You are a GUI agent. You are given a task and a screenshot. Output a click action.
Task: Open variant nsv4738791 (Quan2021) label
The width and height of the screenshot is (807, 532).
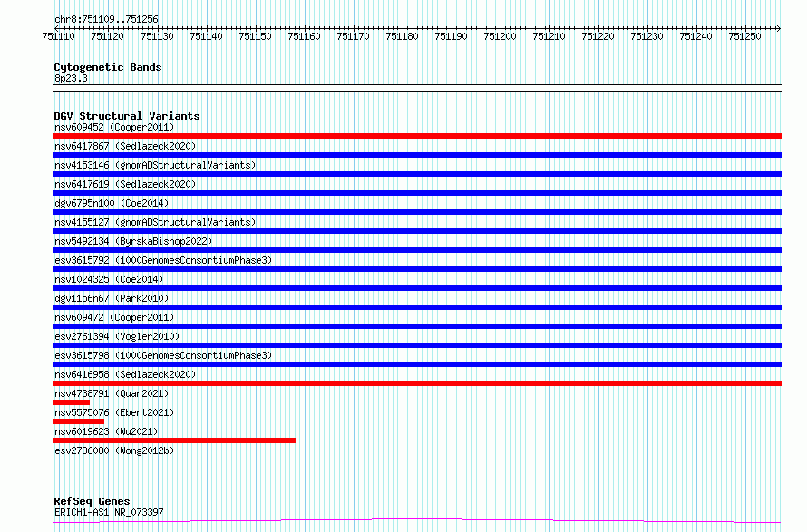112,393
